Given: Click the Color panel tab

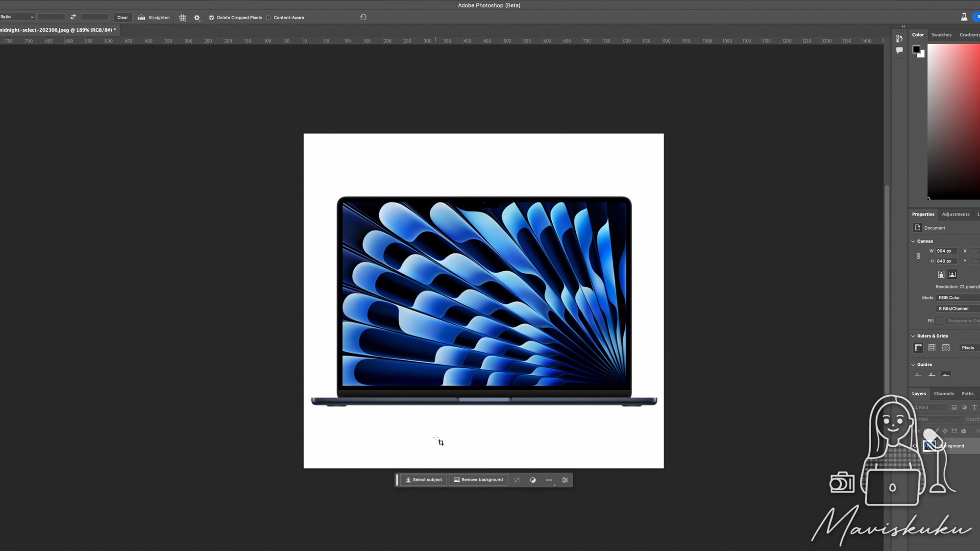Looking at the screenshot, I should click(x=918, y=35).
